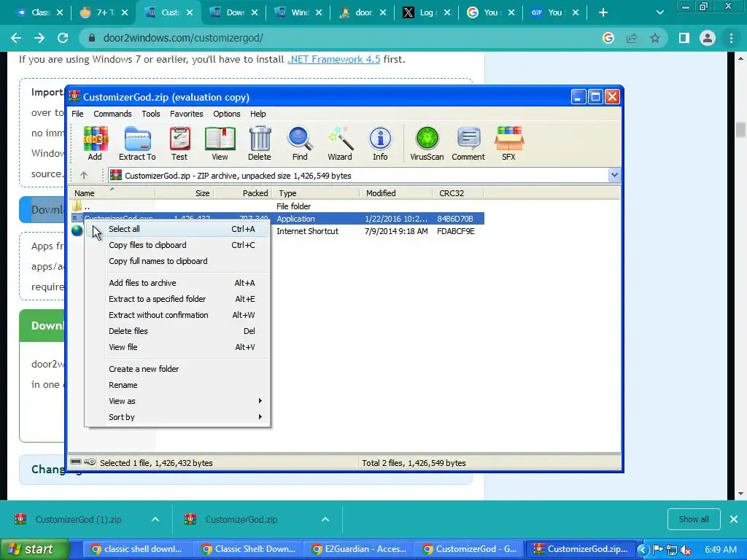The width and height of the screenshot is (747, 560).
Task: Open the View tool in WinRAR
Action: [x=220, y=144]
